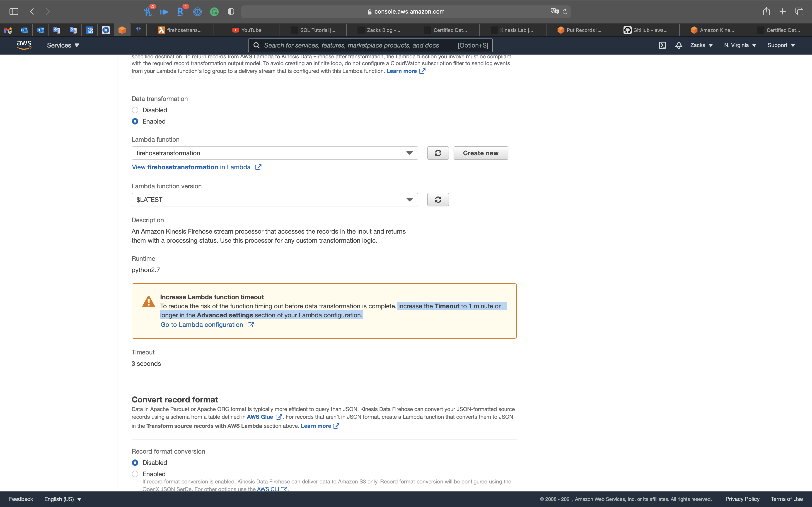The height and width of the screenshot is (507, 812).
Task: Open the N. Virginia region menu
Action: tap(739, 45)
